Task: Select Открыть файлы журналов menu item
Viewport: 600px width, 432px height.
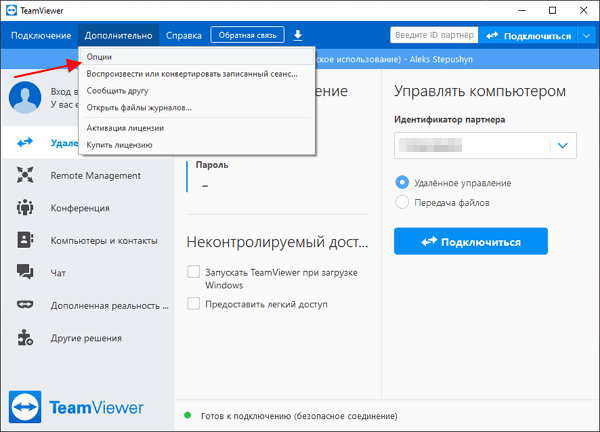Action: [x=197, y=108]
